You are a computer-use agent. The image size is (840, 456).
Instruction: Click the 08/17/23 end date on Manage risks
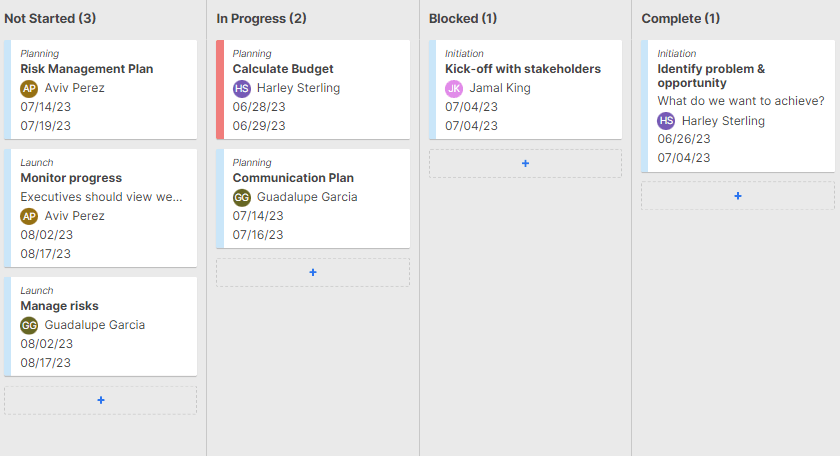coord(46,363)
